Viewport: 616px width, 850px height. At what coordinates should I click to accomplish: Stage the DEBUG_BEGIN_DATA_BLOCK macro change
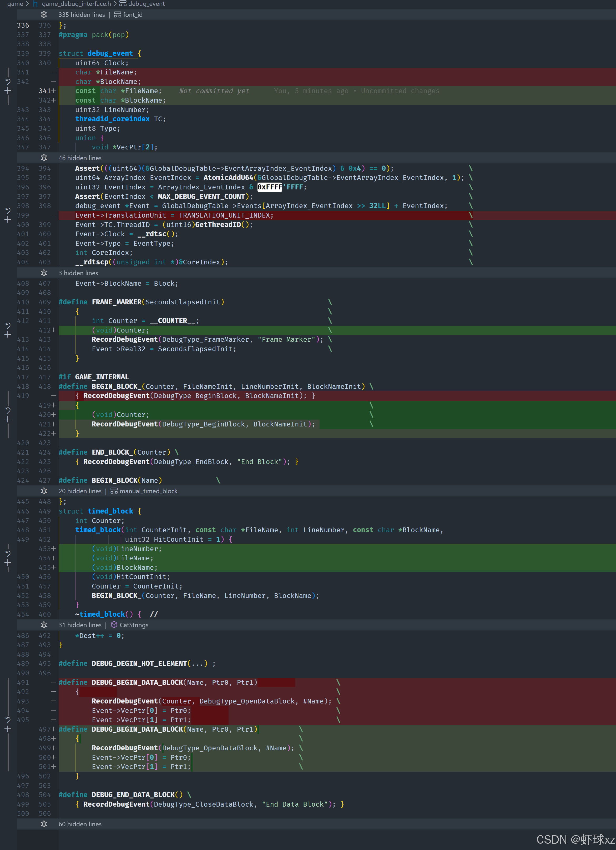click(x=8, y=729)
